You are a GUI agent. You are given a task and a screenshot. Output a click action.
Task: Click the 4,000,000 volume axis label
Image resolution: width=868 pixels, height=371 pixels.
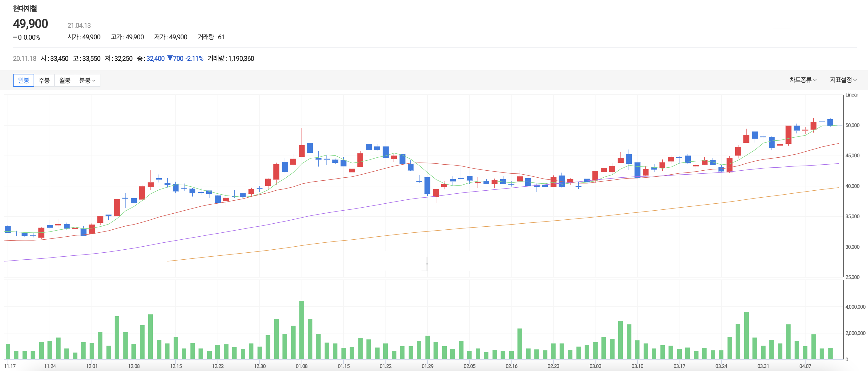(x=855, y=307)
